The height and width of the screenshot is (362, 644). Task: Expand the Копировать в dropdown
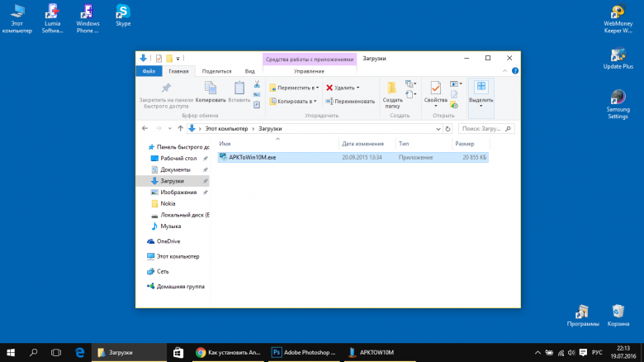coord(315,101)
